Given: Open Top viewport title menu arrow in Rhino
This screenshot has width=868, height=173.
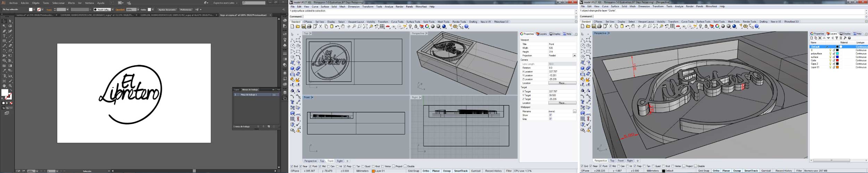Looking at the screenshot, I should 311,33.
